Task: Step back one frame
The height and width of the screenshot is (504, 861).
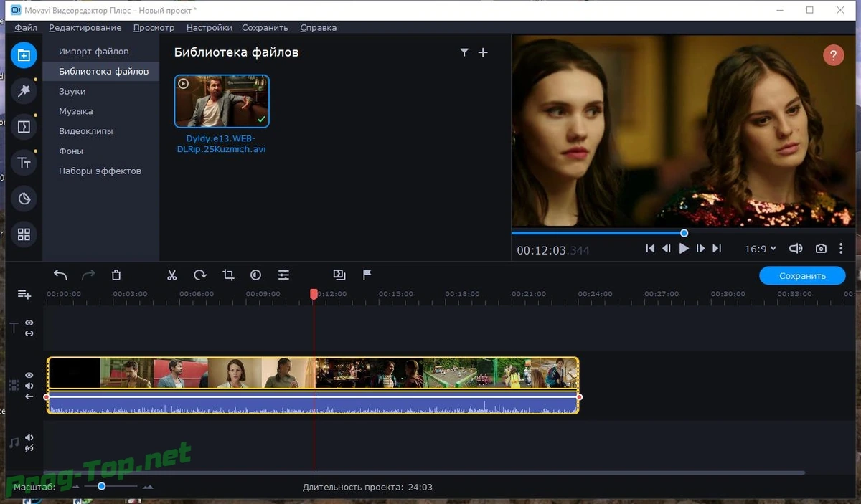Action: tap(667, 249)
